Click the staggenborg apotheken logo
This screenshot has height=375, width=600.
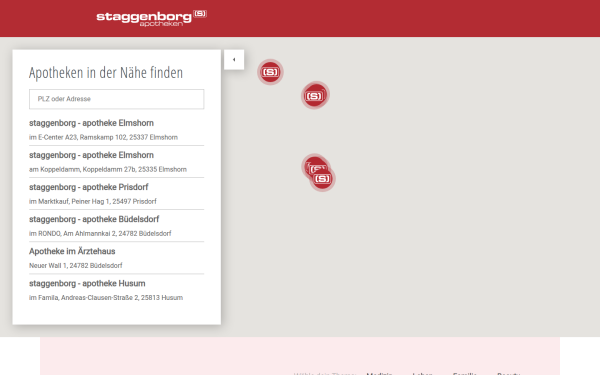pos(152,18)
